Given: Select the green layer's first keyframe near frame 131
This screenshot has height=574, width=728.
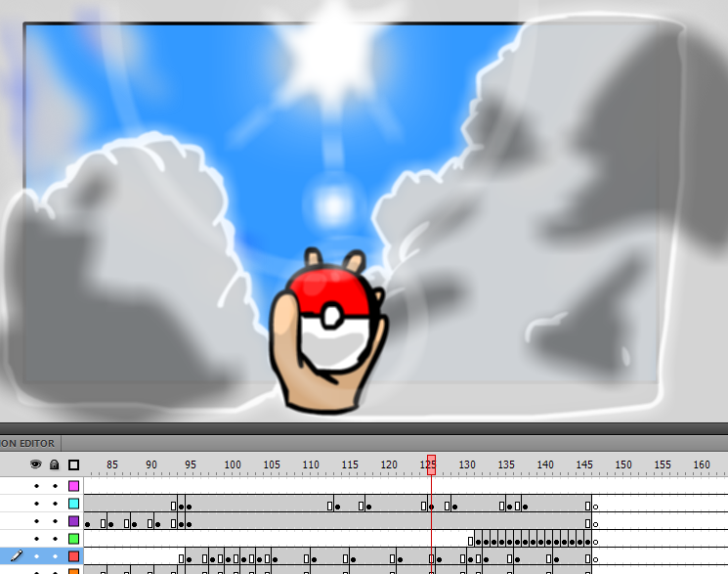Looking at the screenshot, I should point(478,542).
